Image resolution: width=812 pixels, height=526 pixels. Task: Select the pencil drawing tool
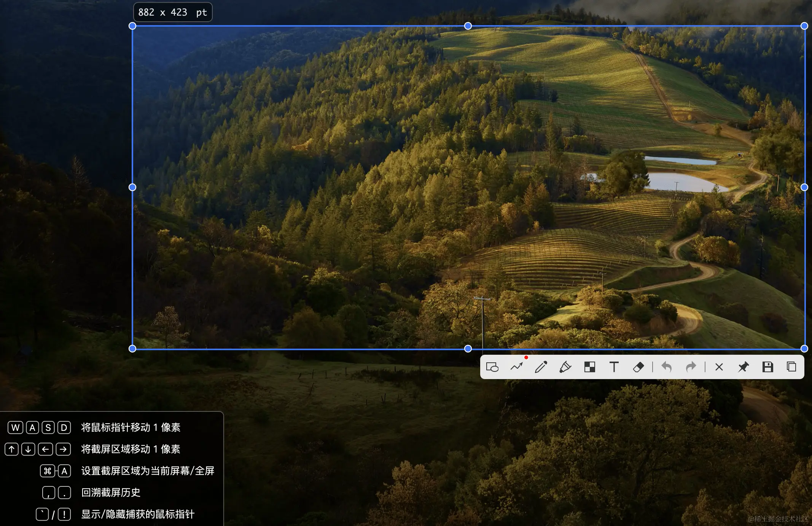coord(541,367)
